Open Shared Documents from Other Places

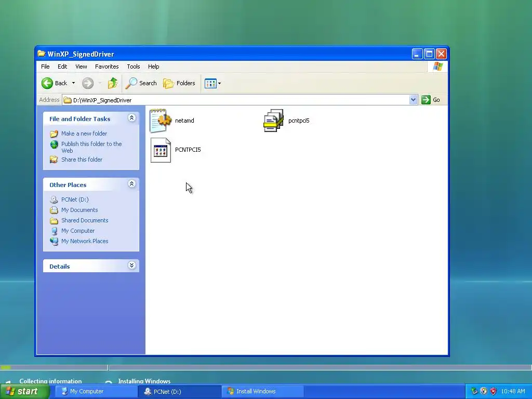[x=85, y=220]
